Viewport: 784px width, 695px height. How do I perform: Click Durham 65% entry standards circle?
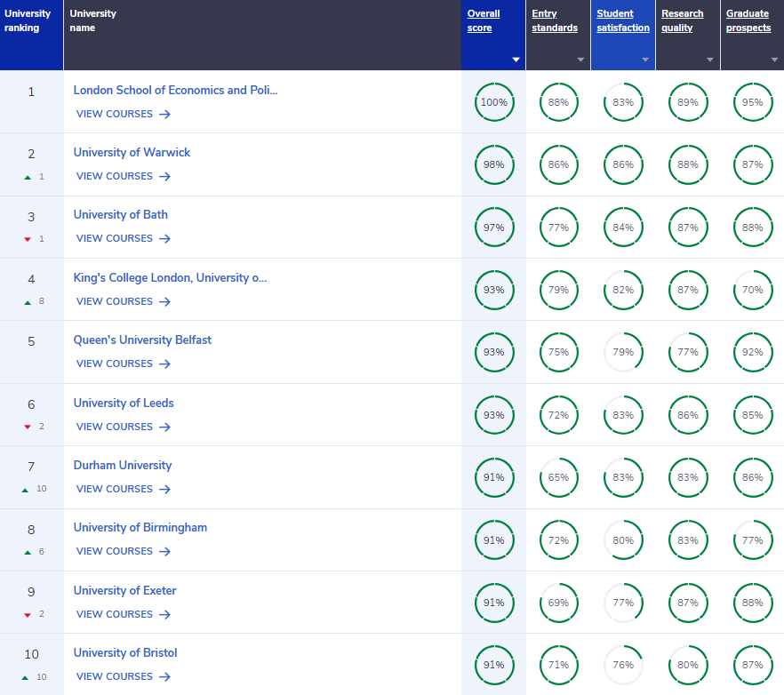[x=558, y=477]
